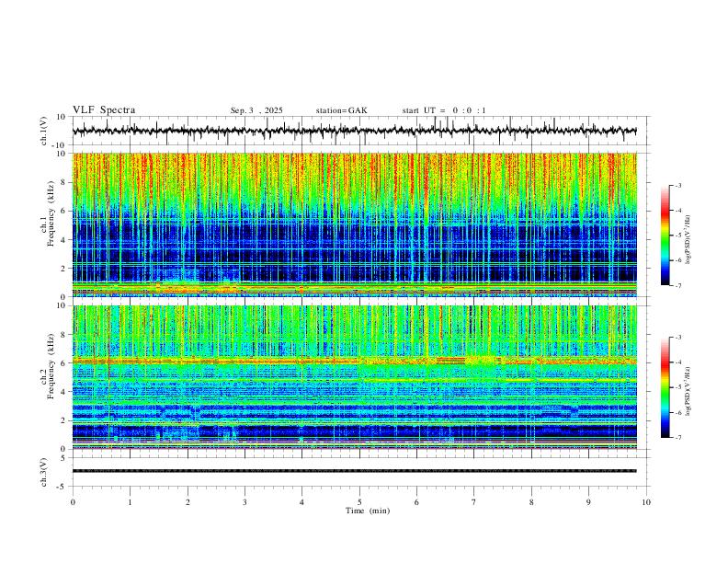Click time axis tick label "8"
728x563 pixels.
coord(531,502)
